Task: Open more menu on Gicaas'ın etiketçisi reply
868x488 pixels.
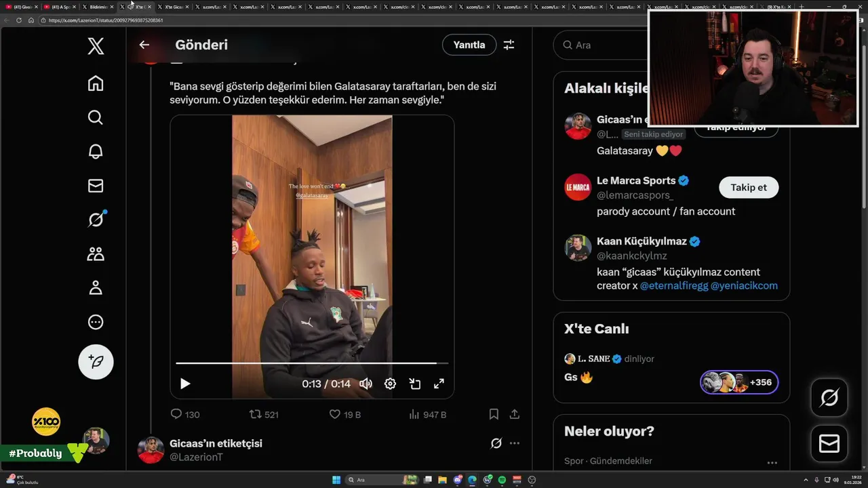Action: pyautogui.click(x=515, y=443)
